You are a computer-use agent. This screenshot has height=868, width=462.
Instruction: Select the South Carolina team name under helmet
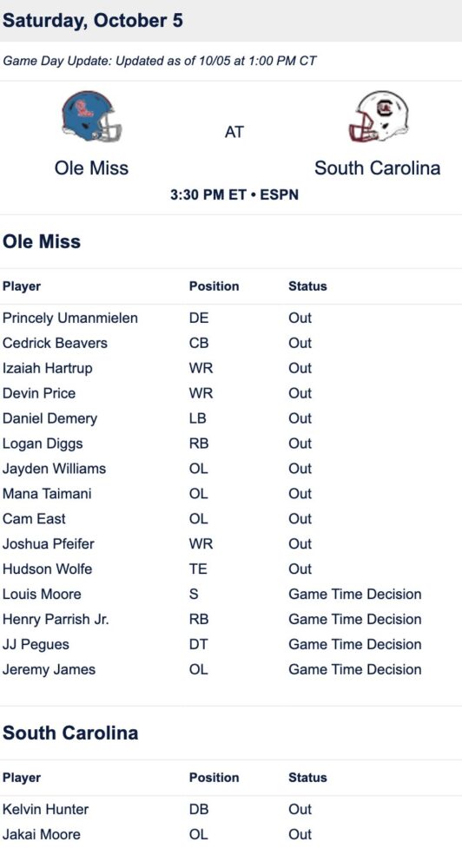pyautogui.click(x=377, y=168)
